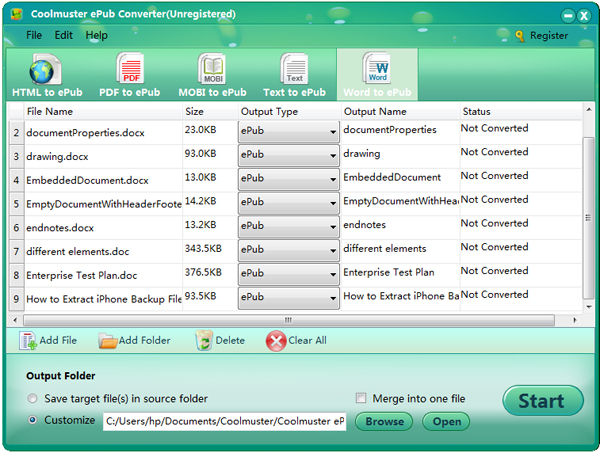Switch to the PDF to ePub tab label

130,92
